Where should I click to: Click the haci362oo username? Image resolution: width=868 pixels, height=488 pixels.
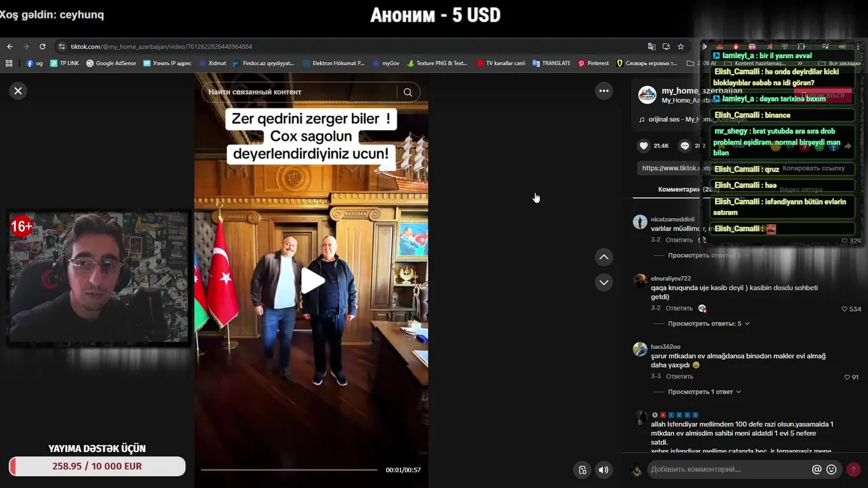click(x=665, y=347)
